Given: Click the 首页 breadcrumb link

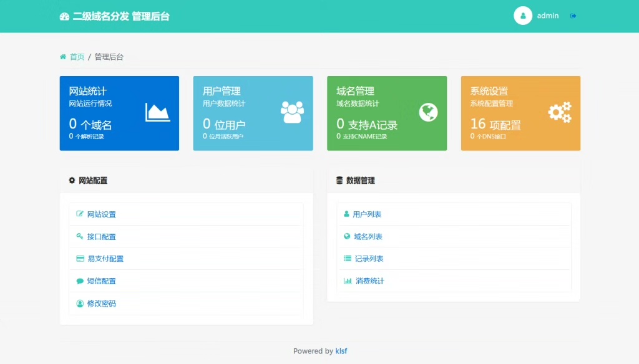Looking at the screenshot, I should pyautogui.click(x=77, y=57).
